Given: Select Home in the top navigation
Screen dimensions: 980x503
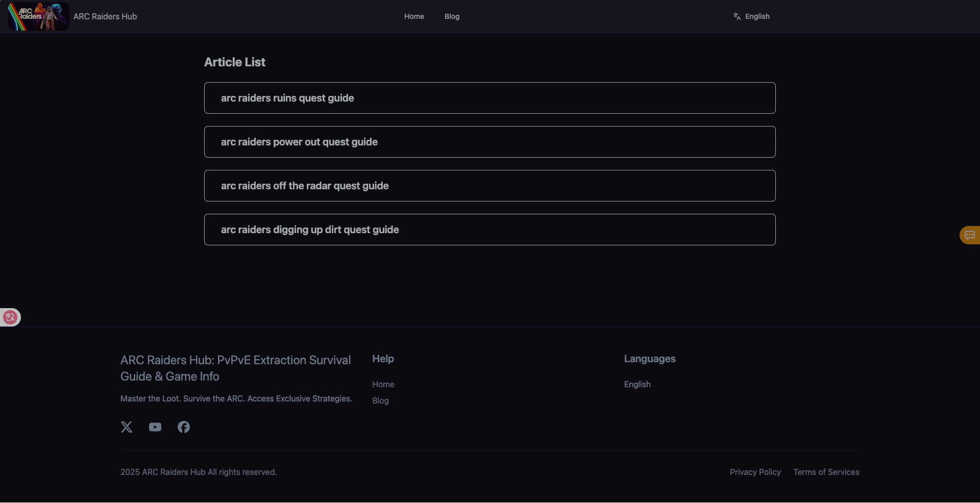Looking at the screenshot, I should [x=413, y=16].
